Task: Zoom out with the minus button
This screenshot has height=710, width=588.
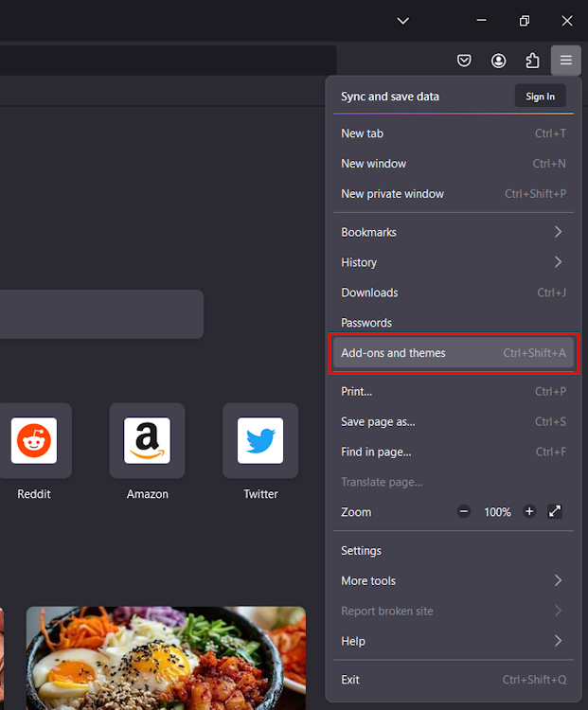Action: coord(463,511)
